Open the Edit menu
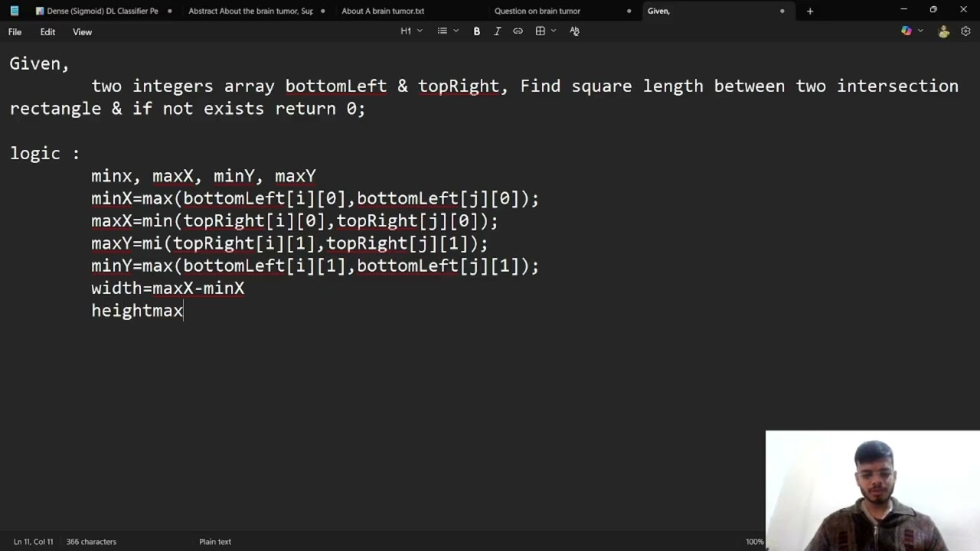The height and width of the screenshot is (551, 980). (47, 32)
